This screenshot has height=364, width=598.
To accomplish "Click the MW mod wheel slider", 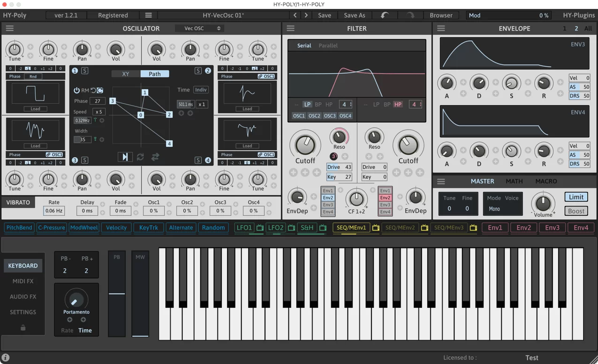I will pyautogui.click(x=140, y=296).
